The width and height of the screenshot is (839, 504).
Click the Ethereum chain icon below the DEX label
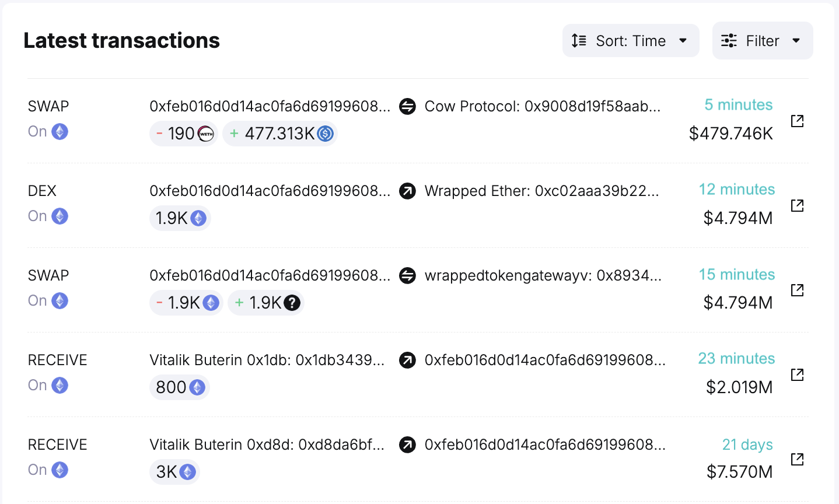(x=60, y=216)
